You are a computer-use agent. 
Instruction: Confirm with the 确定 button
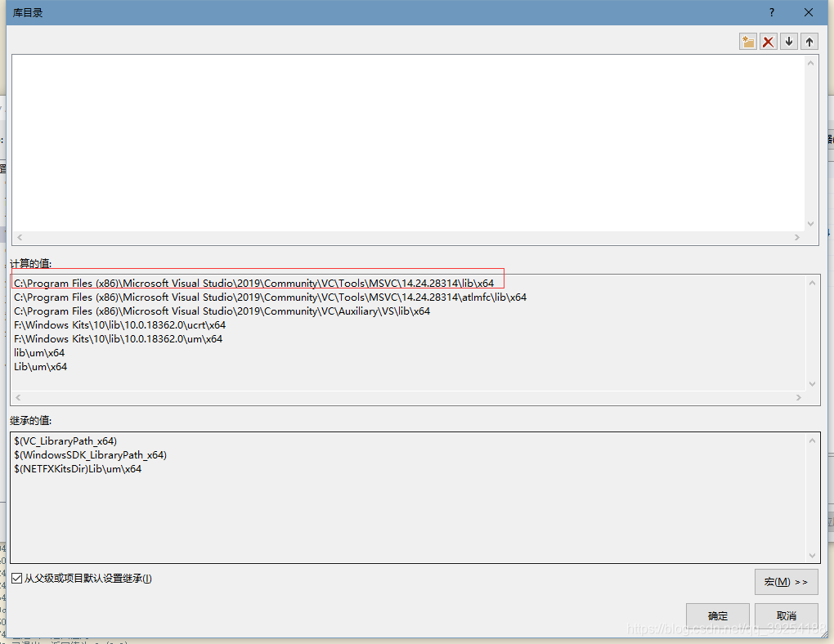click(718, 616)
